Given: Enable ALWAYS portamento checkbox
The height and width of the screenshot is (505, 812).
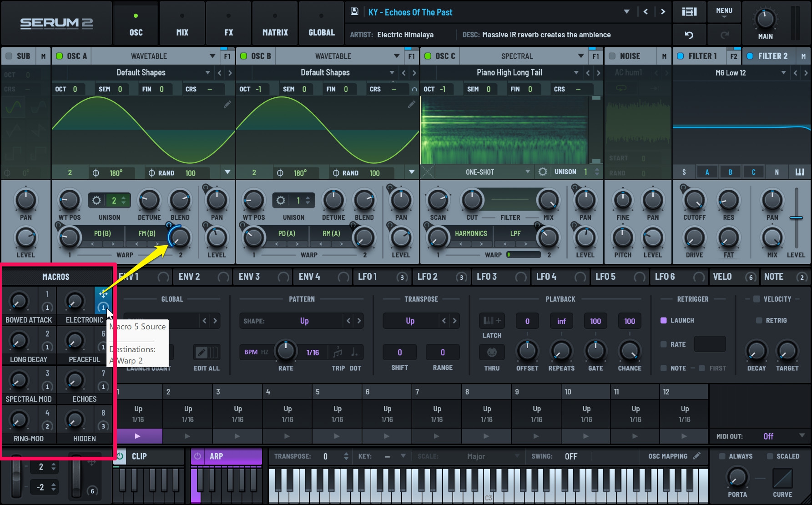Looking at the screenshot, I should pos(722,456).
